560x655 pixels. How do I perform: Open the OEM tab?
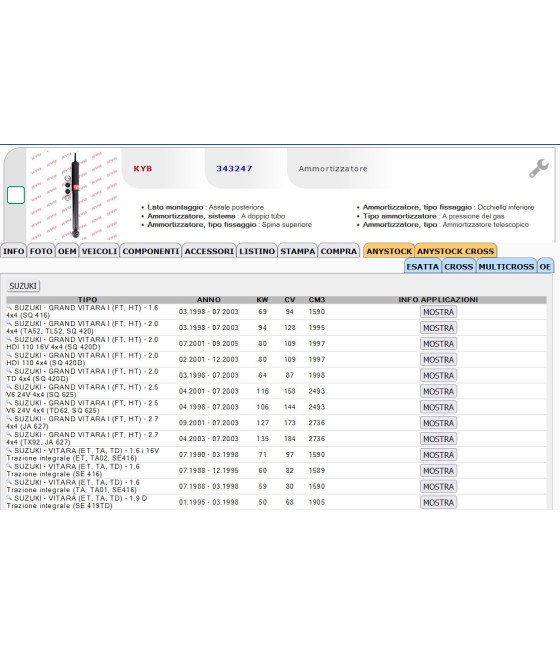(x=67, y=251)
